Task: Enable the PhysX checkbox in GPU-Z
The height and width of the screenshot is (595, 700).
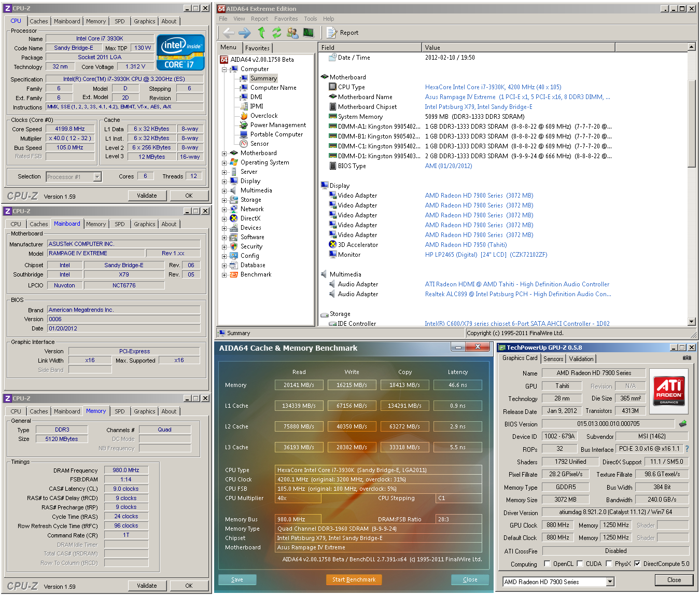Action: pyautogui.click(x=609, y=564)
